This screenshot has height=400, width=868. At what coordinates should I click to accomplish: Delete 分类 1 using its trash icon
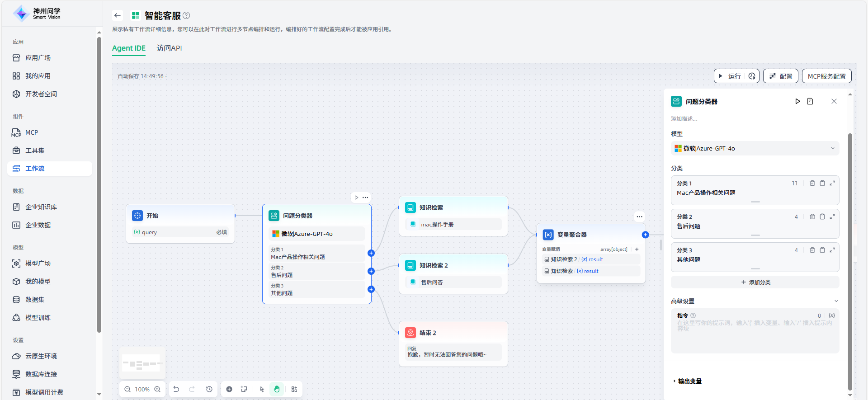pos(812,183)
